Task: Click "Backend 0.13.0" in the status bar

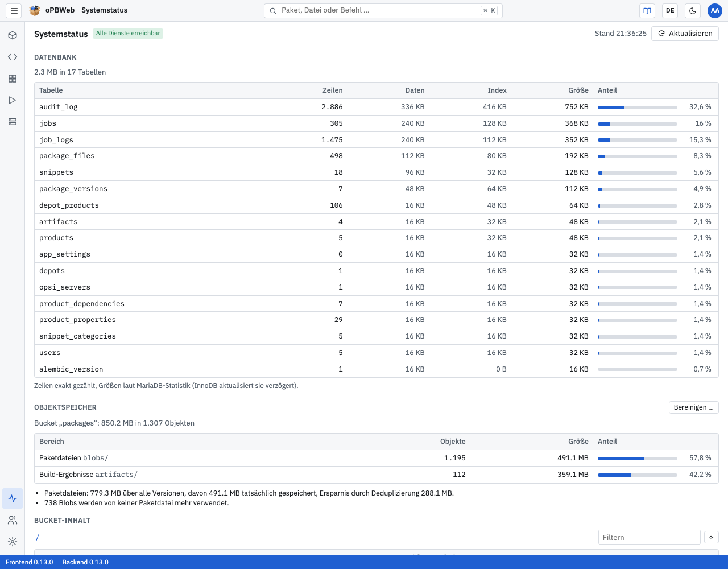Action: pyautogui.click(x=85, y=562)
